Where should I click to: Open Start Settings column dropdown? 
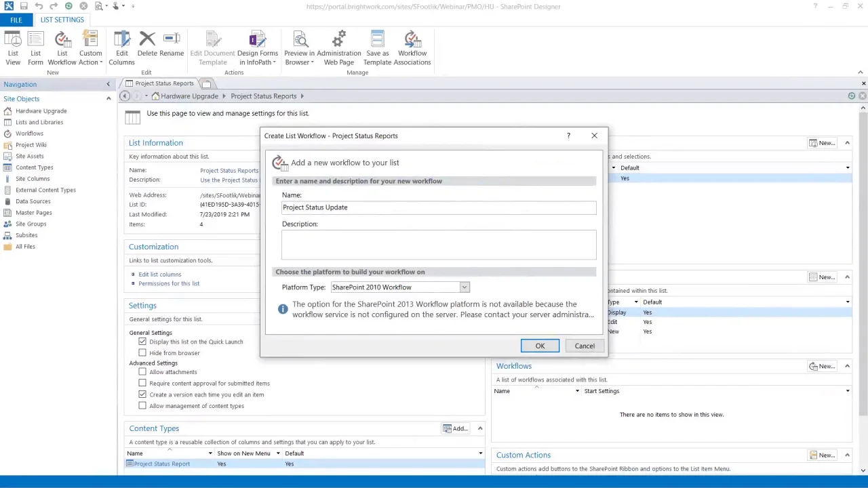pyautogui.click(x=848, y=391)
